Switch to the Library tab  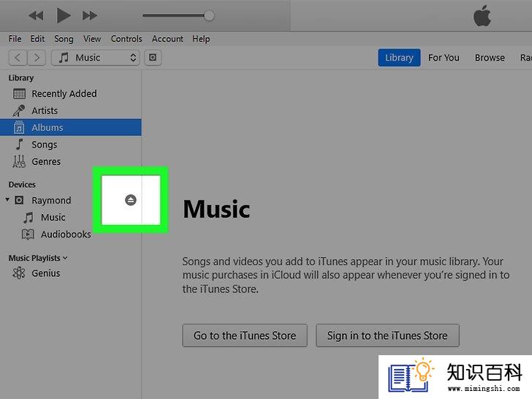399,58
